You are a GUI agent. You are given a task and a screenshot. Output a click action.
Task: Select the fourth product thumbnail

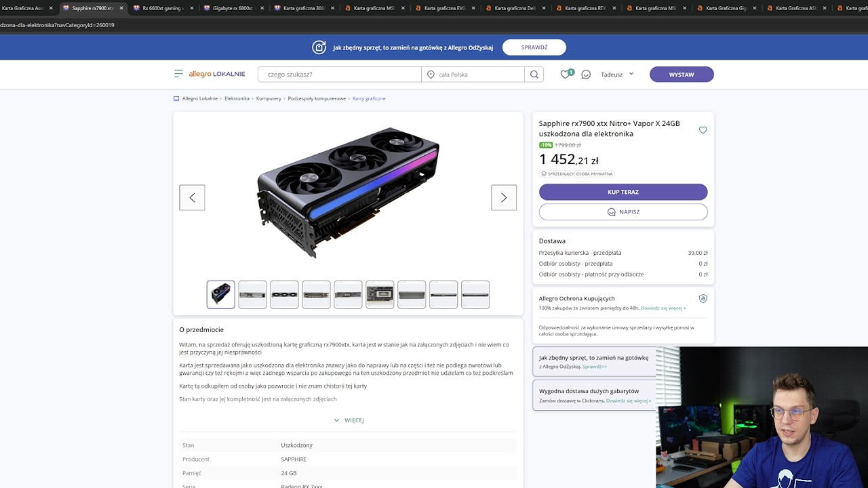click(x=316, y=294)
